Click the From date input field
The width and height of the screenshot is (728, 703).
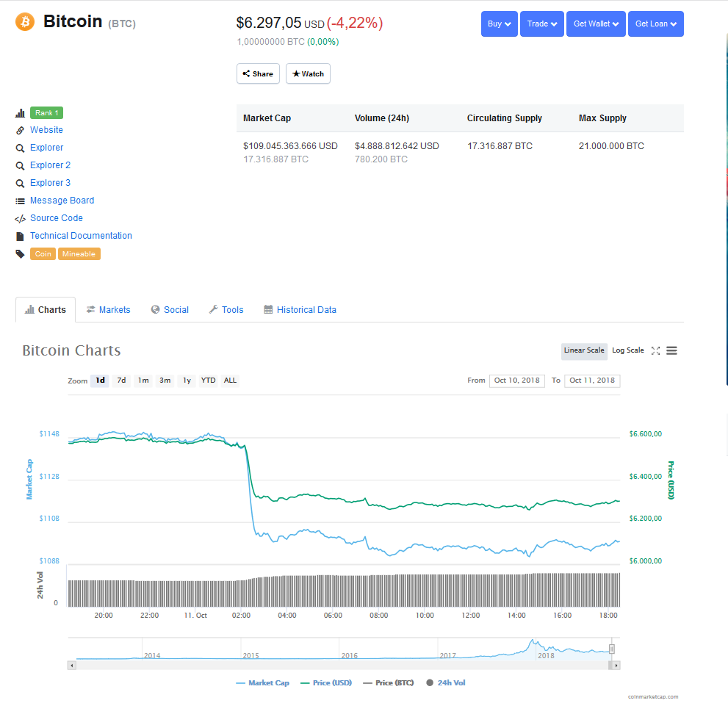coord(516,381)
